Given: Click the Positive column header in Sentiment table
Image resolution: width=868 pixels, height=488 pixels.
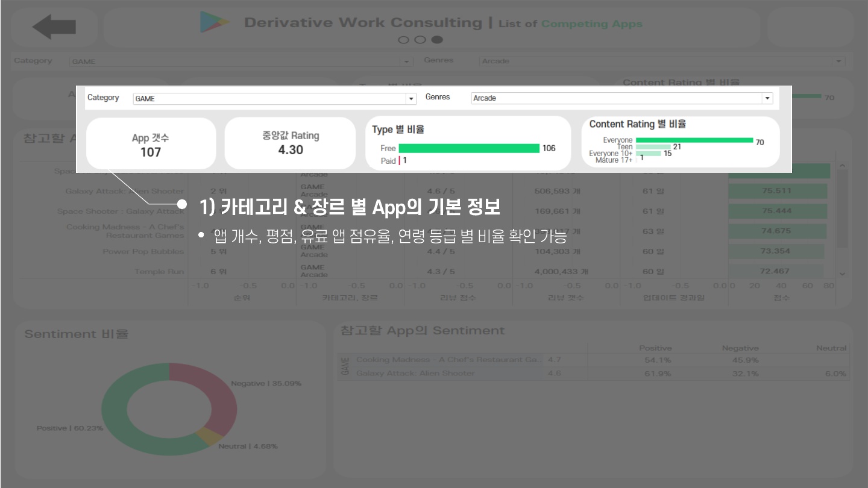Looking at the screenshot, I should point(655,348).
